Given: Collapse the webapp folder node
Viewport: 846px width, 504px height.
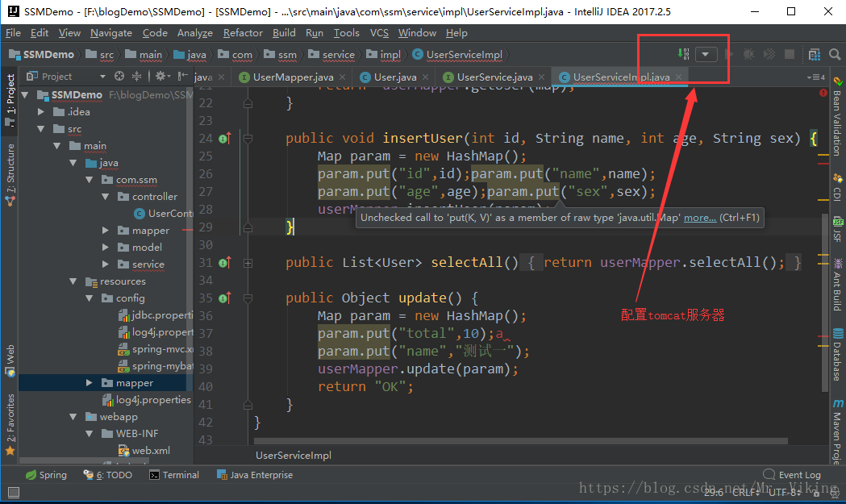Looking at the screenshot, I should (x=73, y=417).
